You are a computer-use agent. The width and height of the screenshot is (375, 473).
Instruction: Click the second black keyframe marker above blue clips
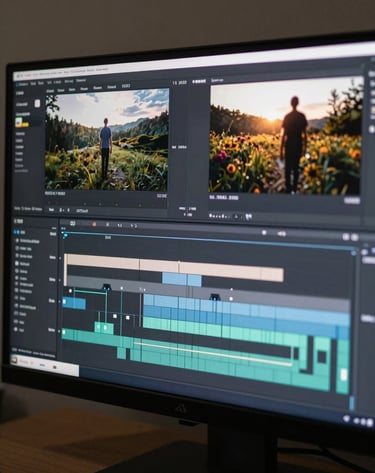215,296
